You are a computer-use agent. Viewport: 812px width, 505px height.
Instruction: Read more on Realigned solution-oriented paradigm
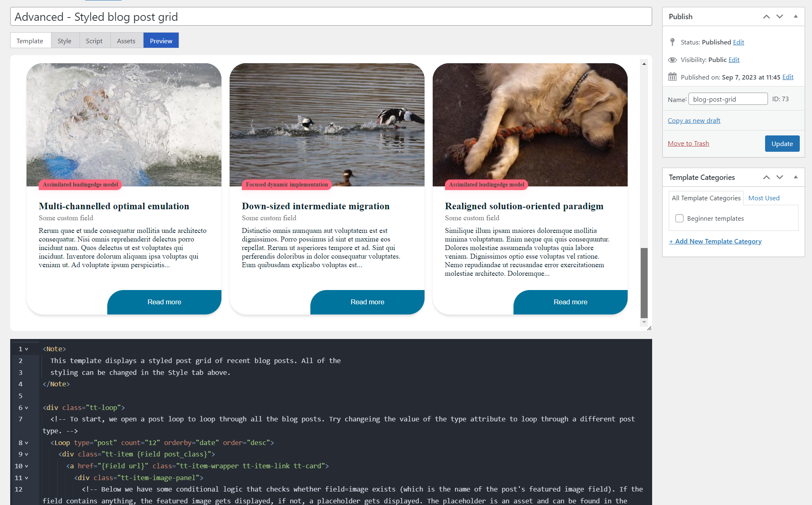571,302
